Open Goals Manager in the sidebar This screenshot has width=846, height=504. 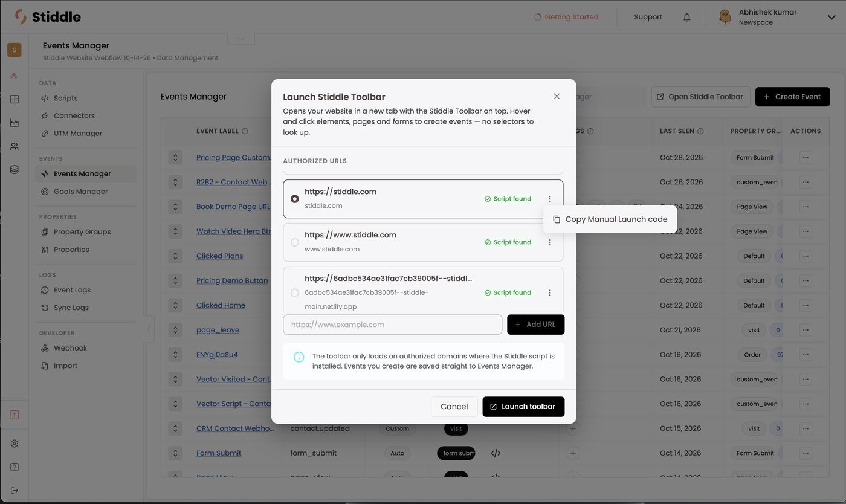point(80,192)
